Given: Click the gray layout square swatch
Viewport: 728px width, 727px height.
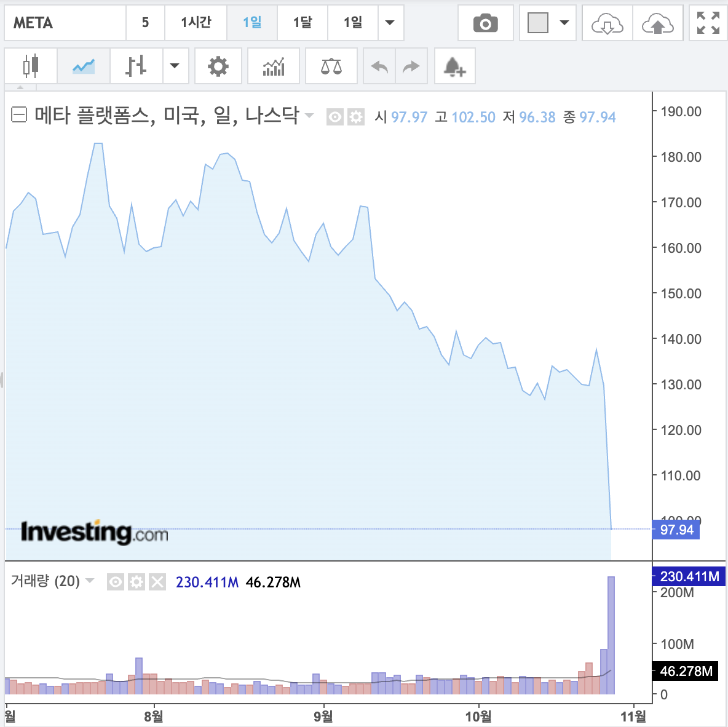Looking at the screenshot, I should click(x=538, y=23).
